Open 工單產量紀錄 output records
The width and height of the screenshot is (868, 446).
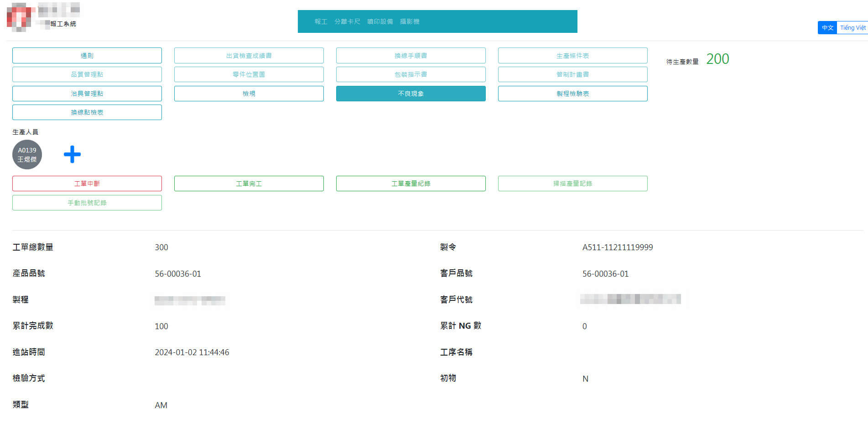point(411,183)
